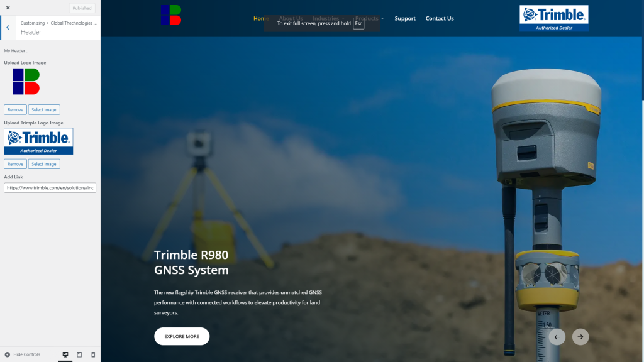644x362 pixels.
Task: Click the Trimble Authorized Dealer header logo
Action: click(553, 18)
